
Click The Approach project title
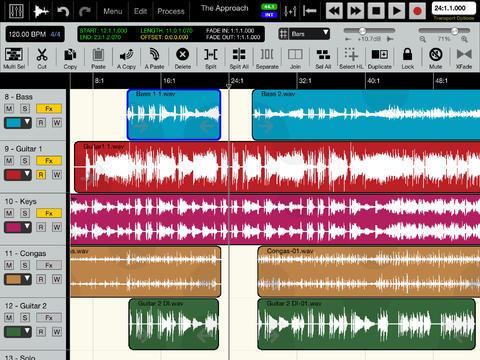(x=224, y=8)
